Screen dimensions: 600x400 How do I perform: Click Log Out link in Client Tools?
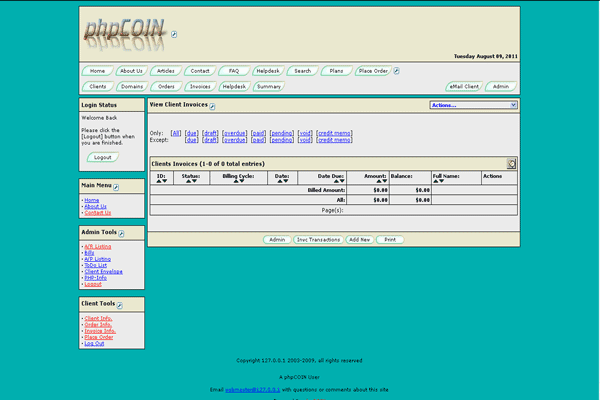point(94,344)
